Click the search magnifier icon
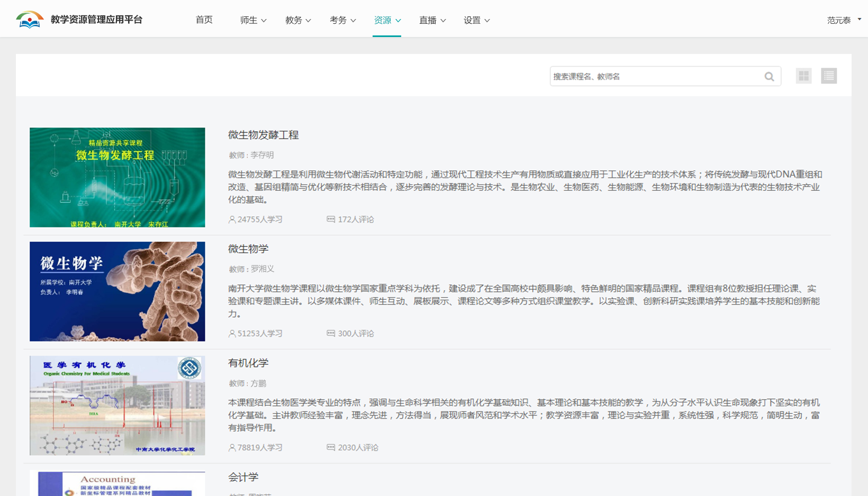This screenshot has height=496, width=868. 769,77
